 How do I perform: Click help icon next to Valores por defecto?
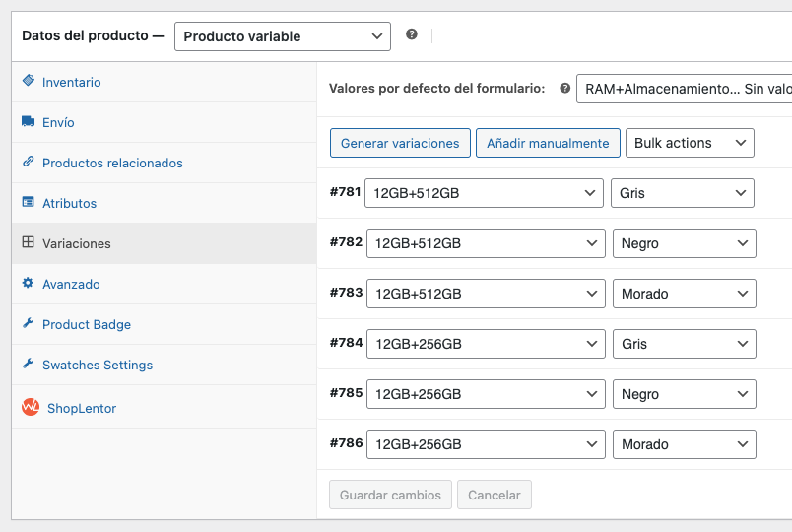[564, 88]
